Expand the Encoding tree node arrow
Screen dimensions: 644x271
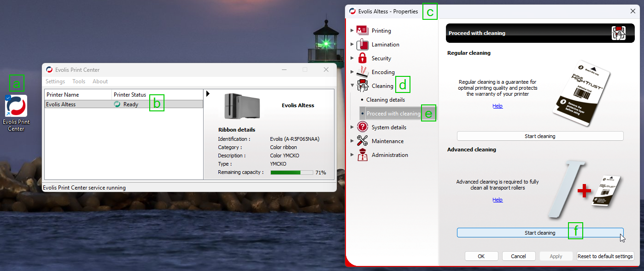(x=352, y=72)
